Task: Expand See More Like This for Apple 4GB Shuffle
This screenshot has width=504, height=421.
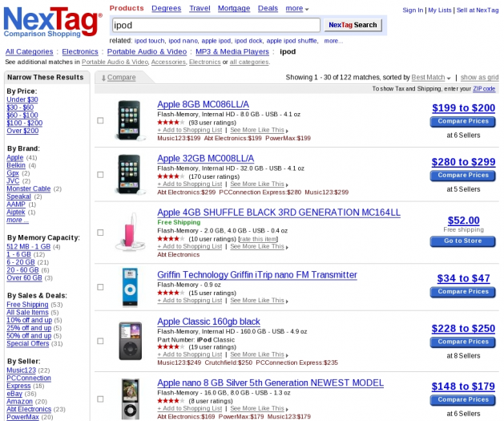Action: coord(259,246)
